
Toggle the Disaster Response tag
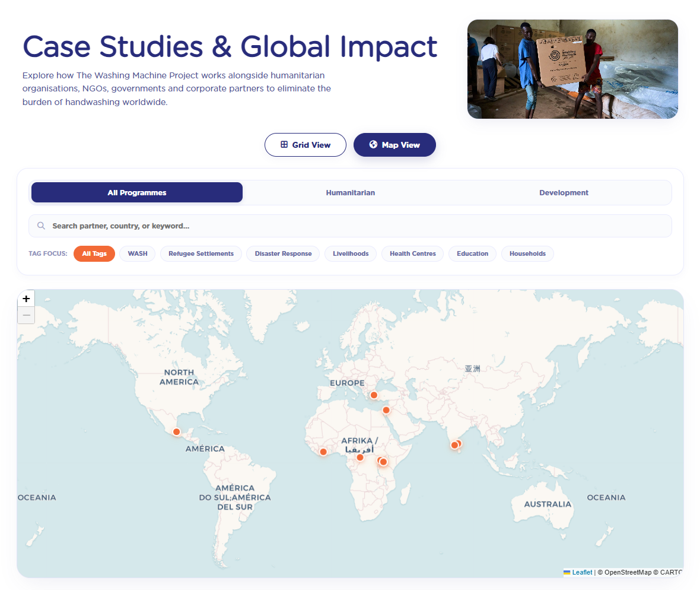283,253
